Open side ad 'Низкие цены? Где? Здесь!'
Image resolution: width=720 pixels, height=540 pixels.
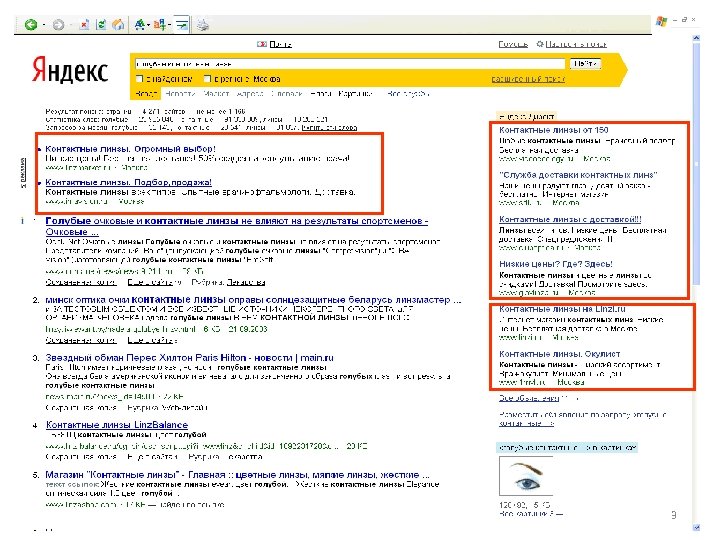pyautogui.click(x=556, y=264)
